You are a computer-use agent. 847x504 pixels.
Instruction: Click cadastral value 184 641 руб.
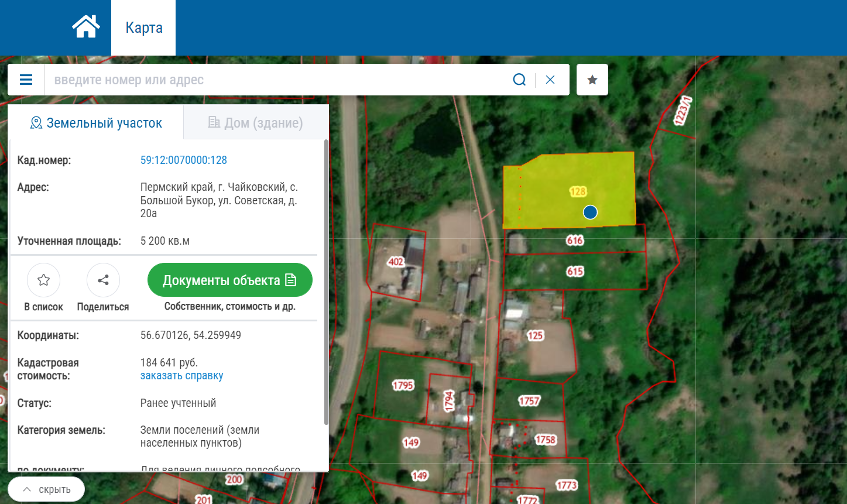click(x=169, y=363)
